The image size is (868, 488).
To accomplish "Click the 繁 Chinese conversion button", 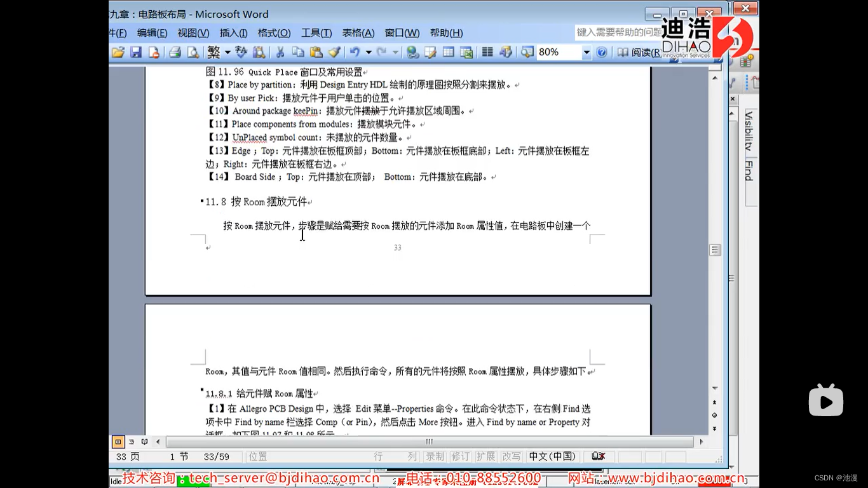I will pyautogui.click(x=214, y=52).
